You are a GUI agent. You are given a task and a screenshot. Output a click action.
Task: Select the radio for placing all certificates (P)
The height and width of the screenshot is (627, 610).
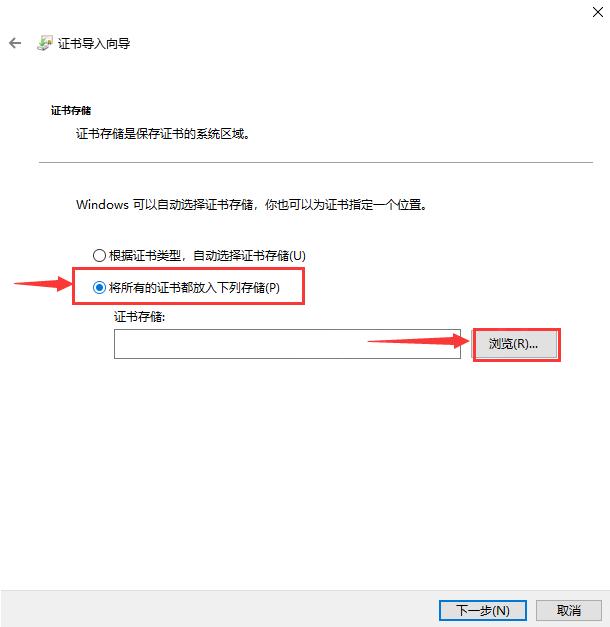(x=99, y=287)
